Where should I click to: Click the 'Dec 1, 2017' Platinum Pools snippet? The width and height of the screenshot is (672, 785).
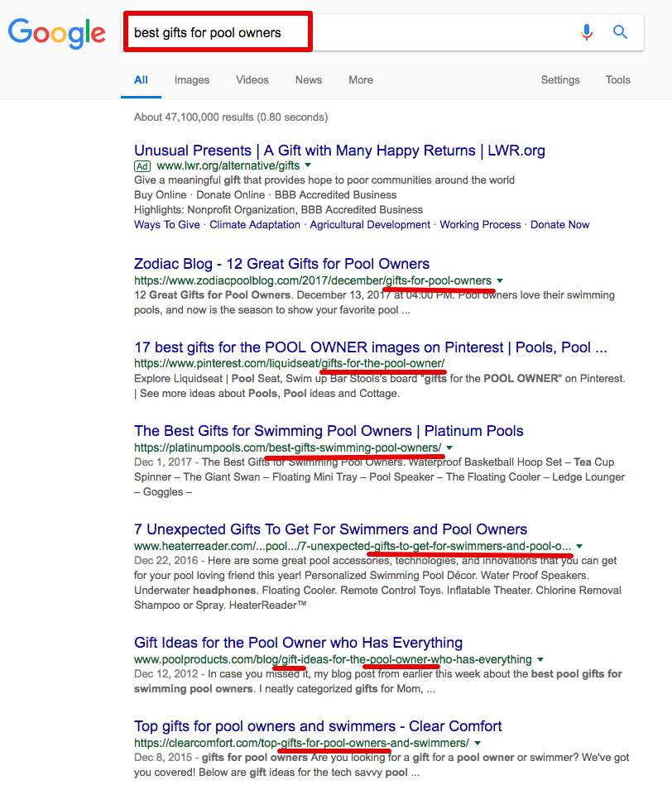pyautogui.click(x=380, y=477)
